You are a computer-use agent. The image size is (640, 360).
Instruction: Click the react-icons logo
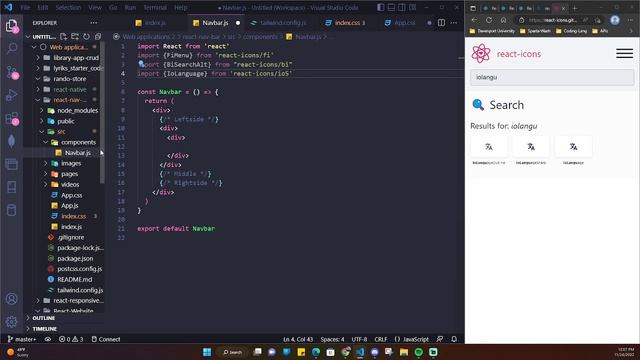point(481,53)
